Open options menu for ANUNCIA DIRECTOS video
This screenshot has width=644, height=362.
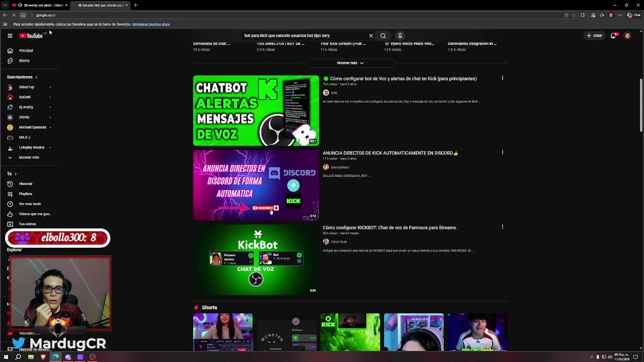point(502,152)
